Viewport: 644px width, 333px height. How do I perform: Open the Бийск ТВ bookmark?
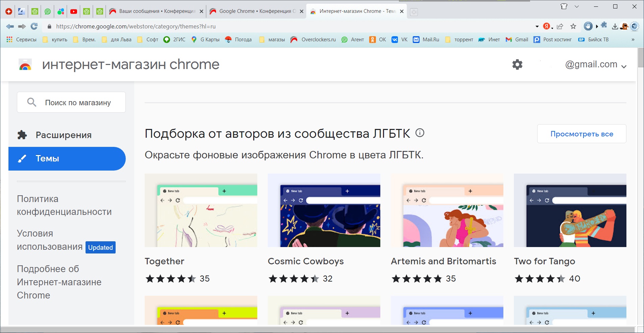coord(593,40)
